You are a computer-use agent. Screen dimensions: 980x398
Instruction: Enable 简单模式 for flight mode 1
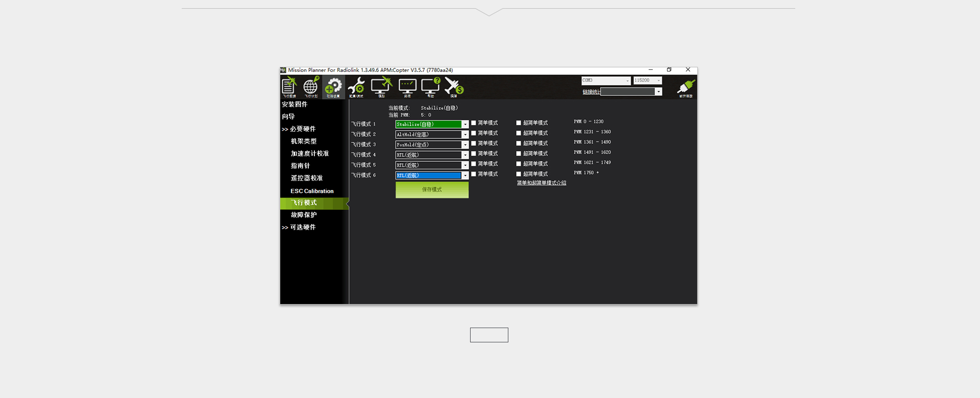click(474, 123)
